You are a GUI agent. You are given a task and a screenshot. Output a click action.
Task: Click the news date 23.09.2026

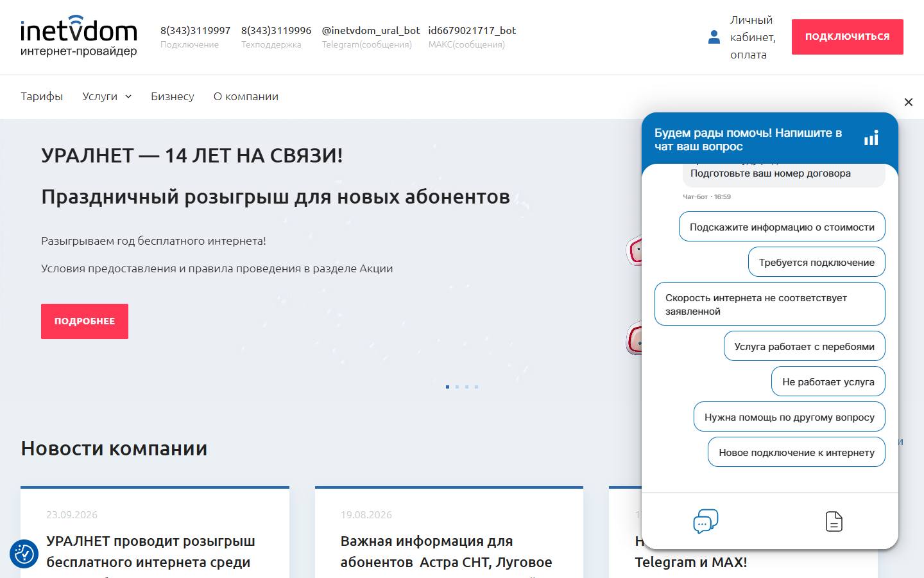(72, 514)
